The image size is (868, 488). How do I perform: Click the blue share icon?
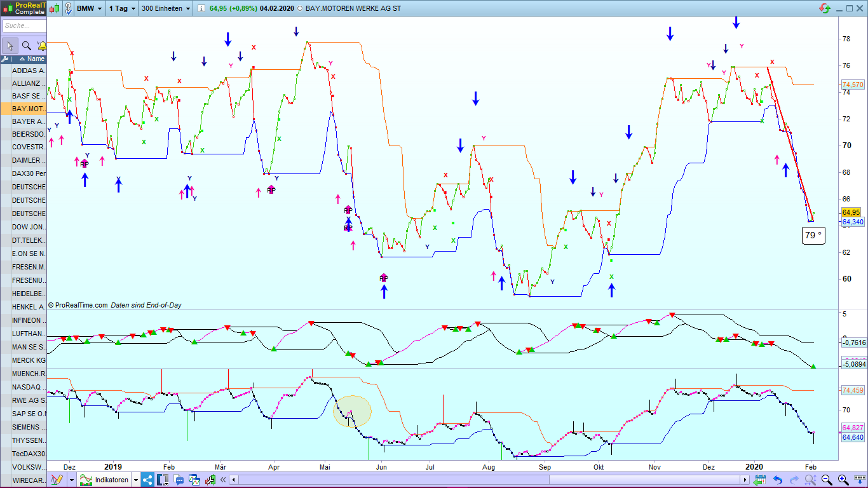[147, 480]
